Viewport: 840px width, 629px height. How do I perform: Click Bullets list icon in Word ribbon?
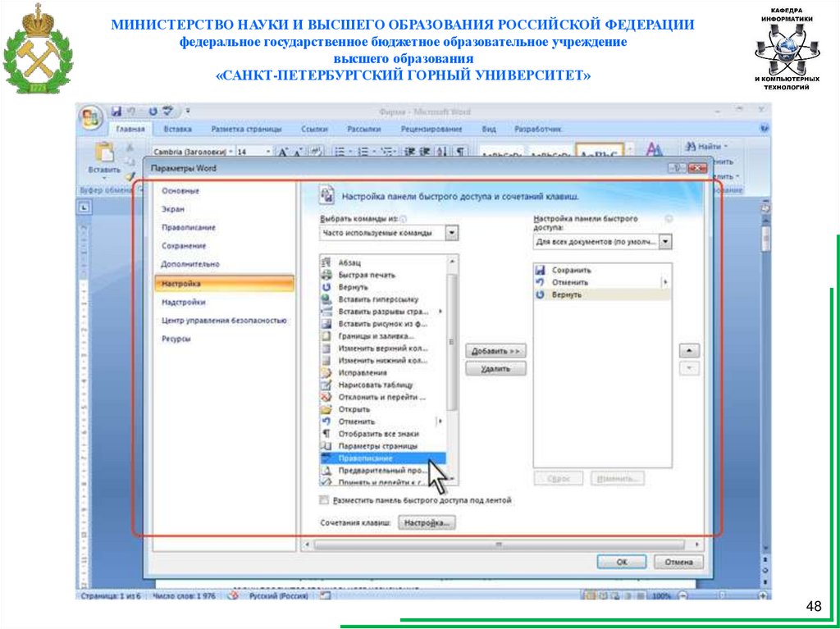341,153
